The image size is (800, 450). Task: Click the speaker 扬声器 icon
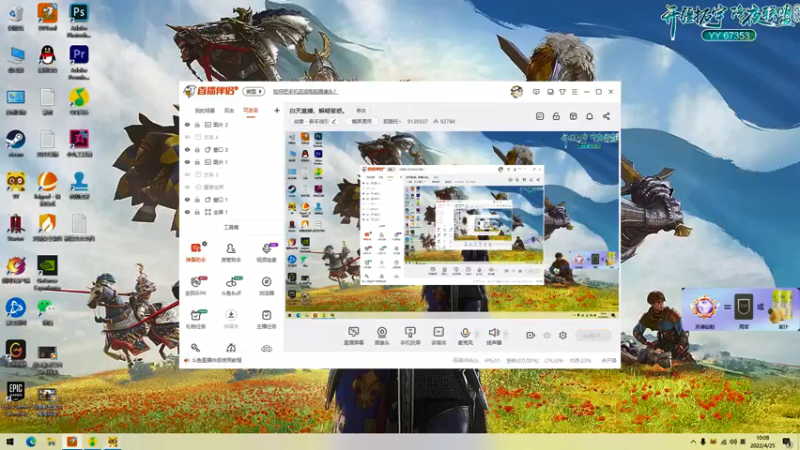pyautogui.click(x=494, y=333)
